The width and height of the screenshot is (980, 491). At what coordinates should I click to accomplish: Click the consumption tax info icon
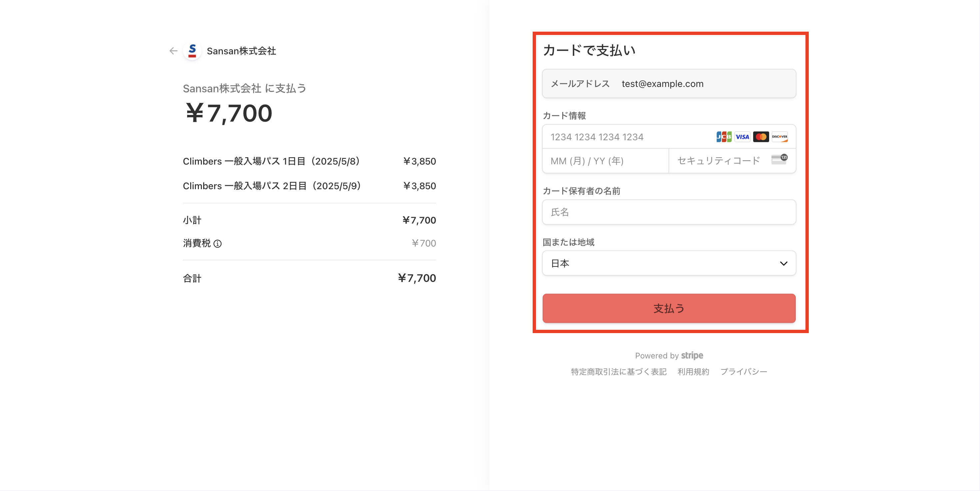point(218,244)
